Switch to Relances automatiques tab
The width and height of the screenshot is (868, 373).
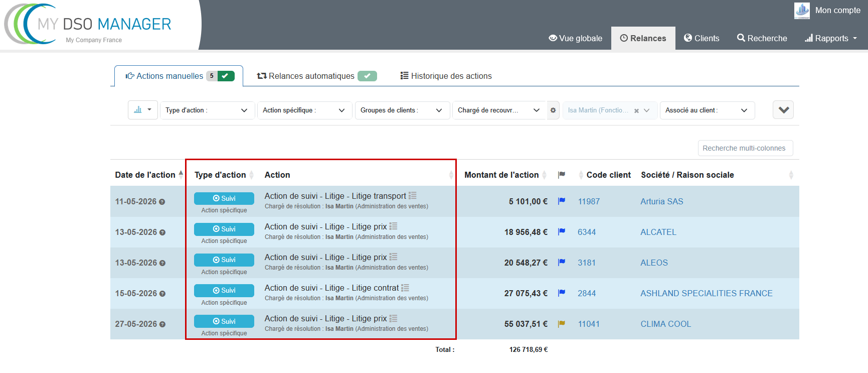316,76
